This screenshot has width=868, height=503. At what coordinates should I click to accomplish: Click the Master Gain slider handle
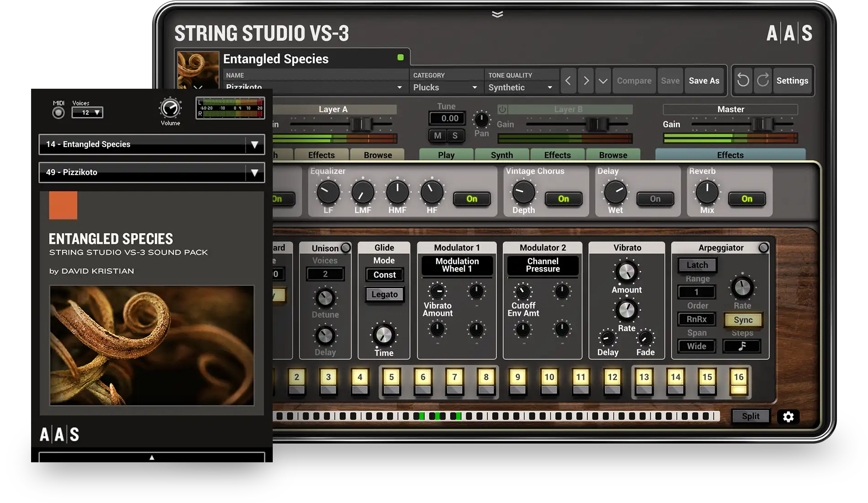pos(762,124)
